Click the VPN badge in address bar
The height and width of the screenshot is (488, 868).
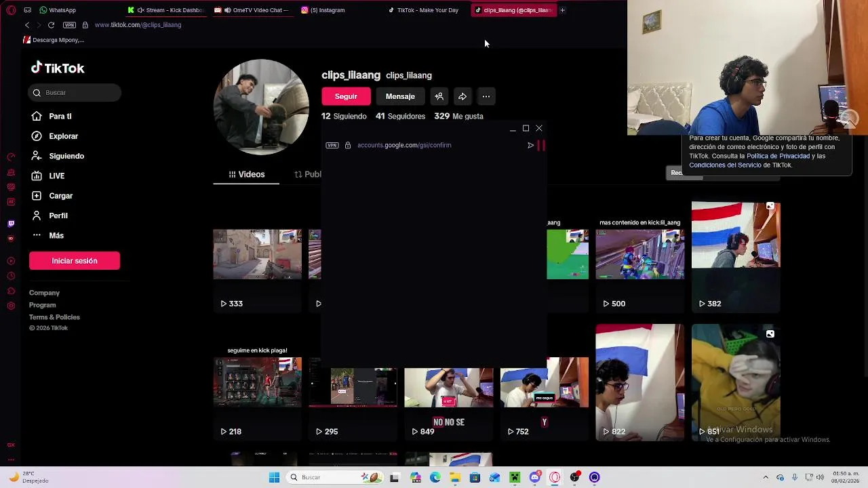point(69,25)
